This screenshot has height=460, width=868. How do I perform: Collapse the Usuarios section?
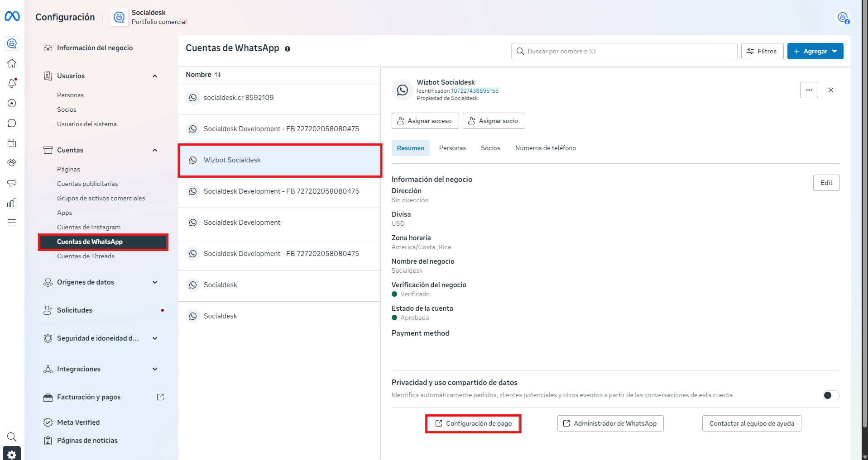[155, 76]
